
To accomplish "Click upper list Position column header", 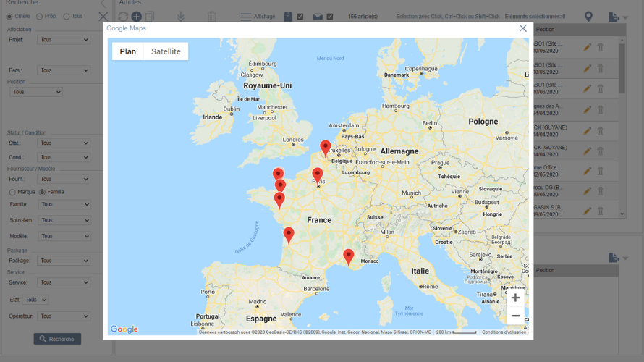I will pos(545,29).
